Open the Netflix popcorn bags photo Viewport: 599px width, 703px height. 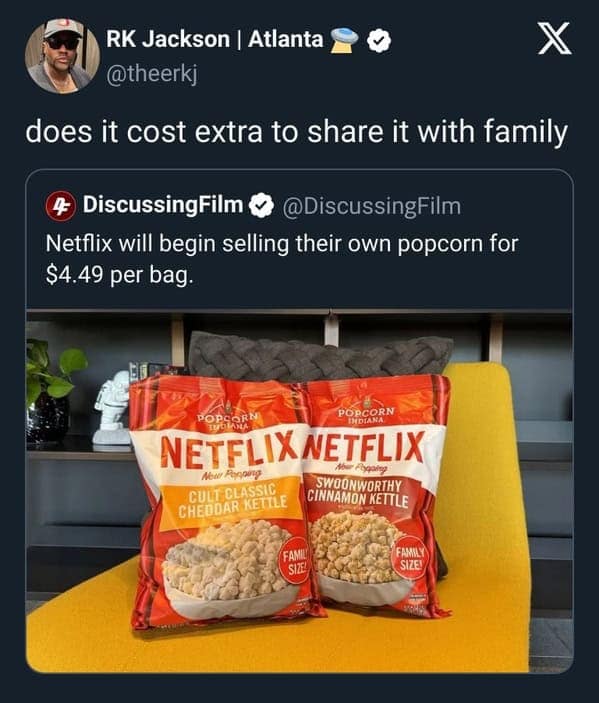[x=299, y=490]
